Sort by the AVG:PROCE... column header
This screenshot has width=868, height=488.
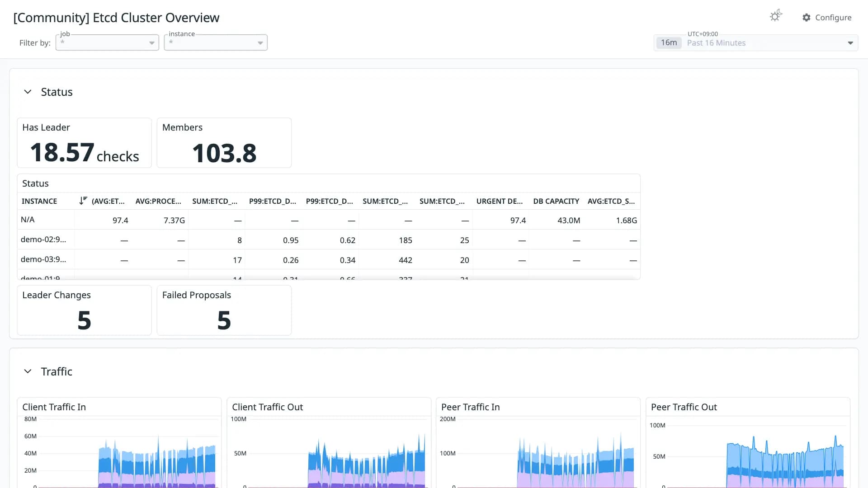click(x=158, y=201)
